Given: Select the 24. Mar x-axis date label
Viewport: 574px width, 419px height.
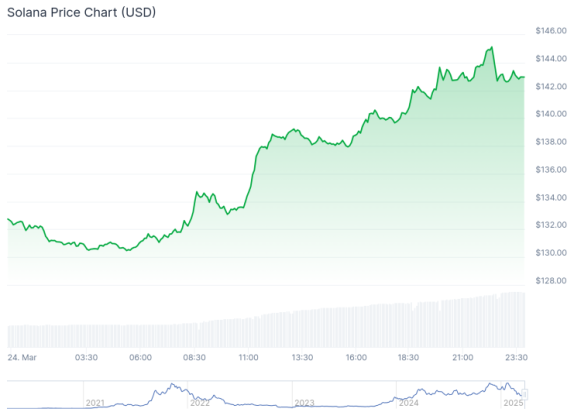Looking at the screenshot, I should (x=22, y=358).
